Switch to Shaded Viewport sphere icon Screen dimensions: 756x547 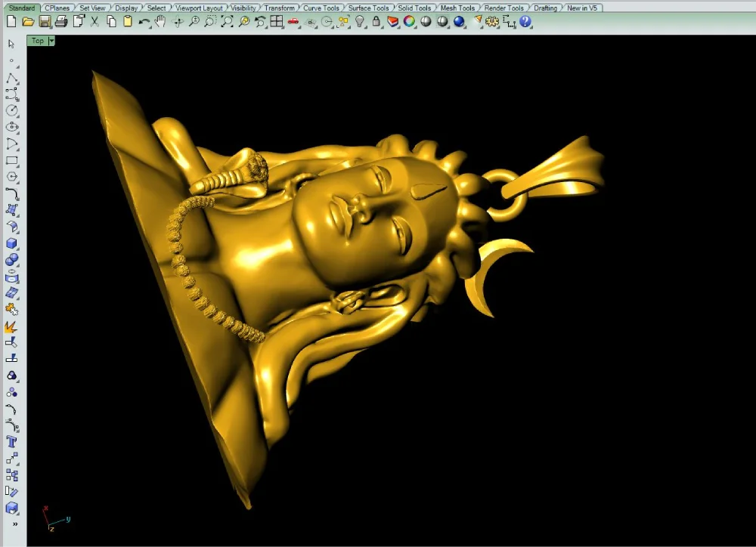(x=426, y=21)
